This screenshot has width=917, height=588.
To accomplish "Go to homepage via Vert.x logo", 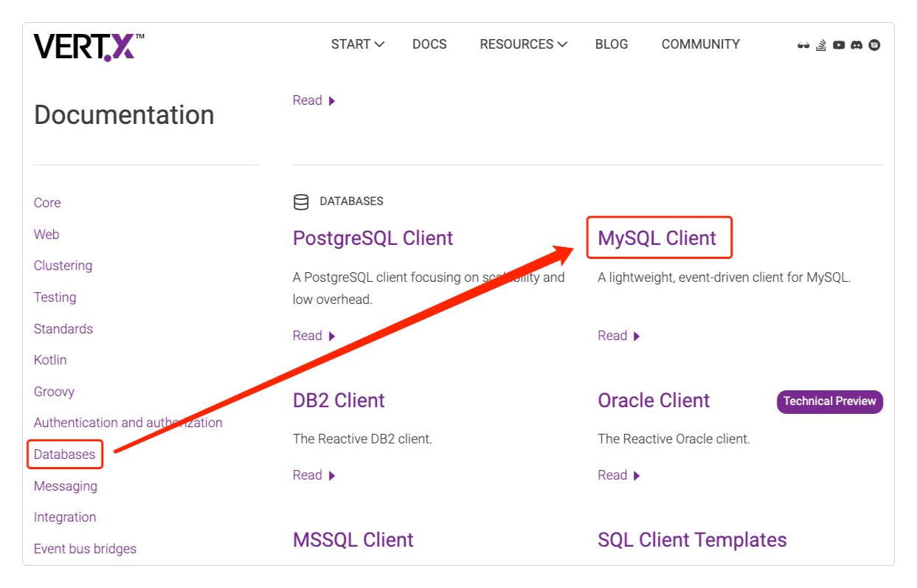I will click(x=89, y=46).
